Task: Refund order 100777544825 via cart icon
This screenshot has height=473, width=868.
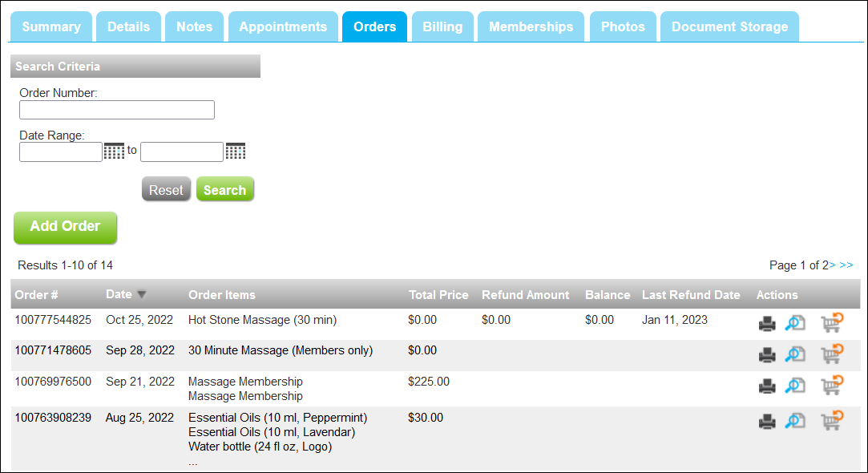Action: pyautogui.click(x=831, y=322)
